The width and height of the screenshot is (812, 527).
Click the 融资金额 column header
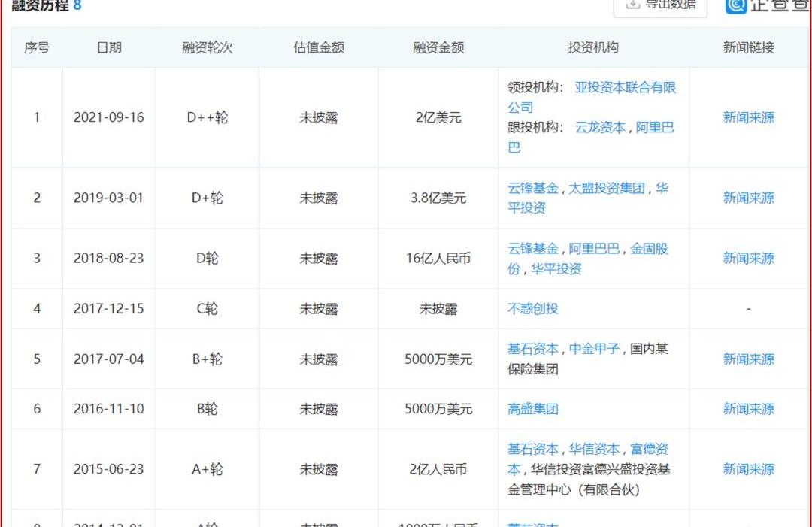pyautogui.click(x=438, y=47)
